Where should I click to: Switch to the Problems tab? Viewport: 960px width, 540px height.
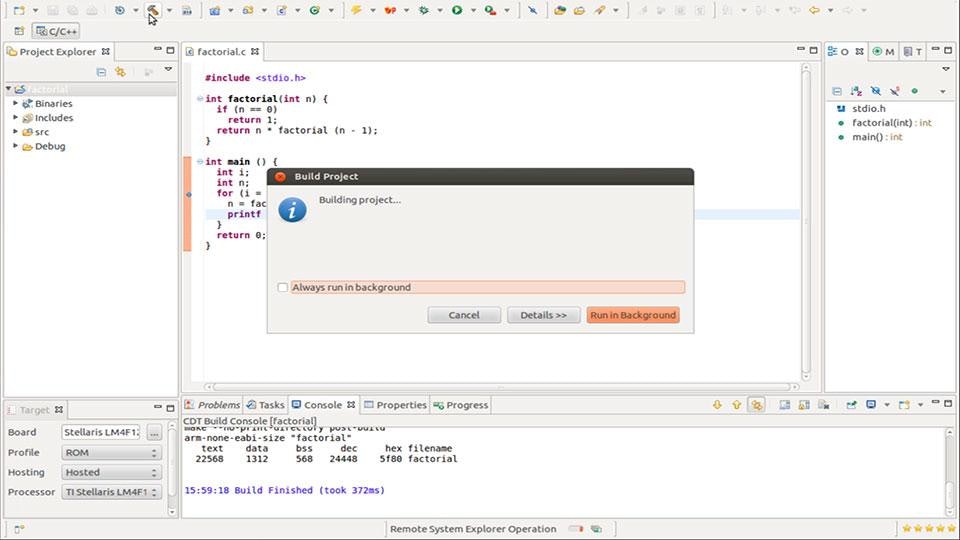pyautogui.click(x=212, y=405)
